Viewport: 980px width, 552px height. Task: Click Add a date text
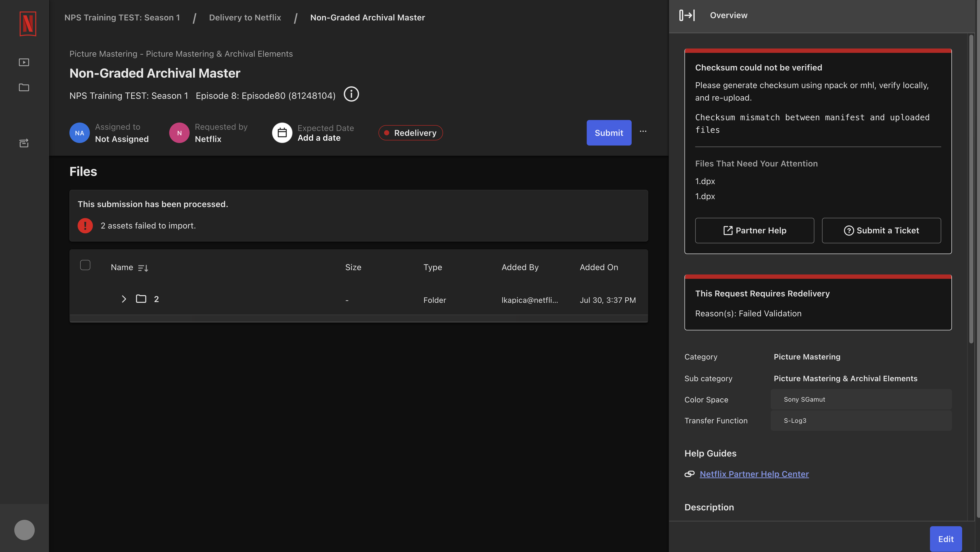point(319,138)
